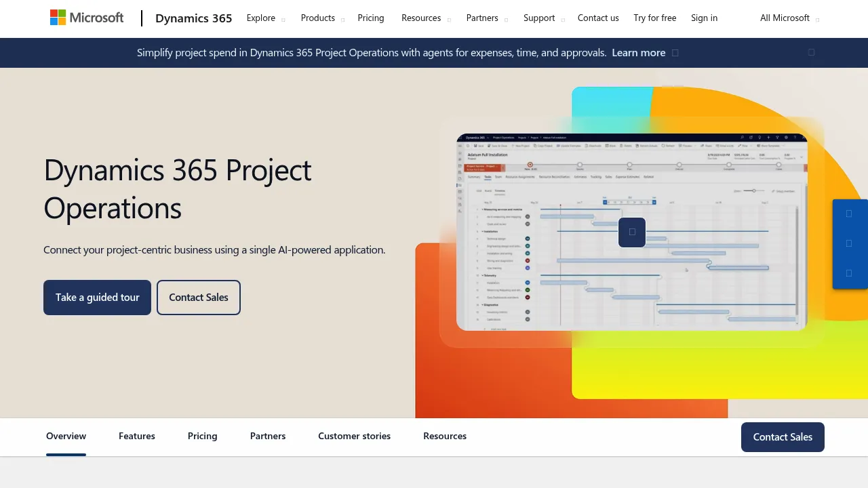Open the Customer stories tab
The image size is (868, 488).
pyautogui.click(x=355, y=436)
